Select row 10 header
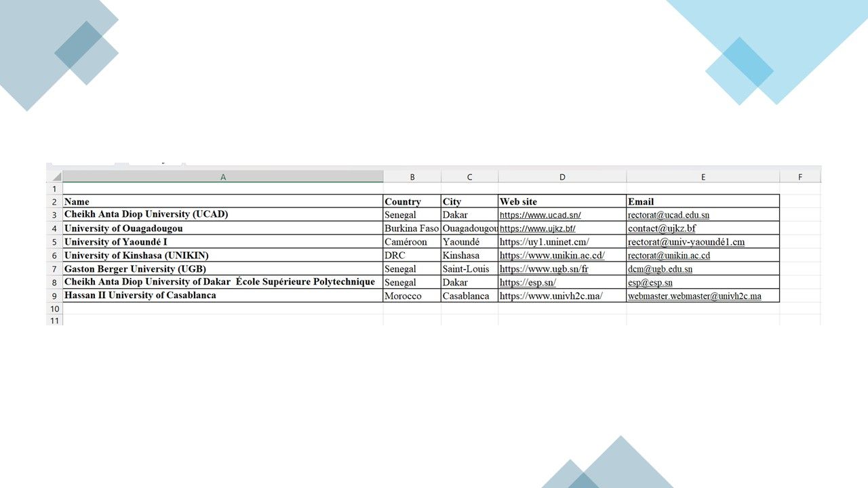 (x=54, y=308)
